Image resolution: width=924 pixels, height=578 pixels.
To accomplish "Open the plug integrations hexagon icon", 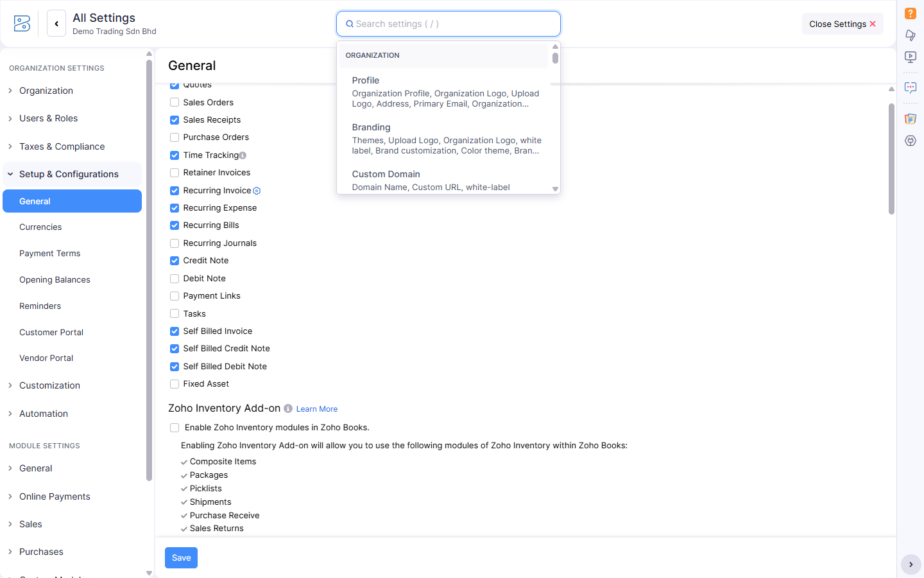I will (x=910, y=141).
